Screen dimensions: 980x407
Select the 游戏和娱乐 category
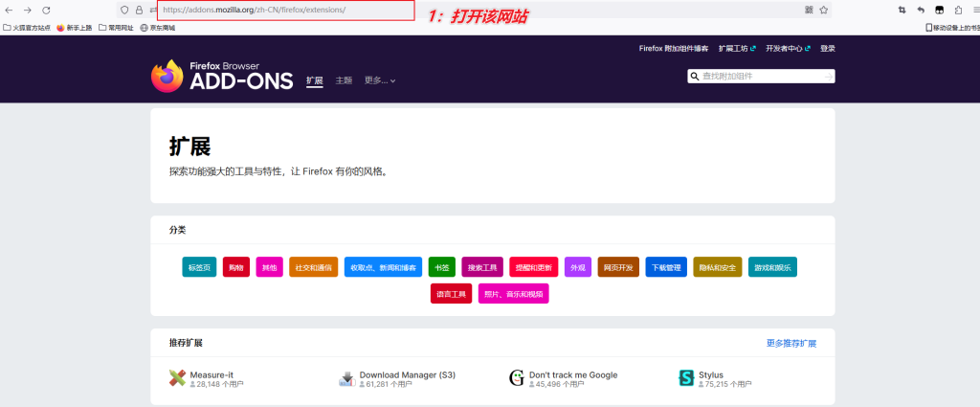click(772, 267)
